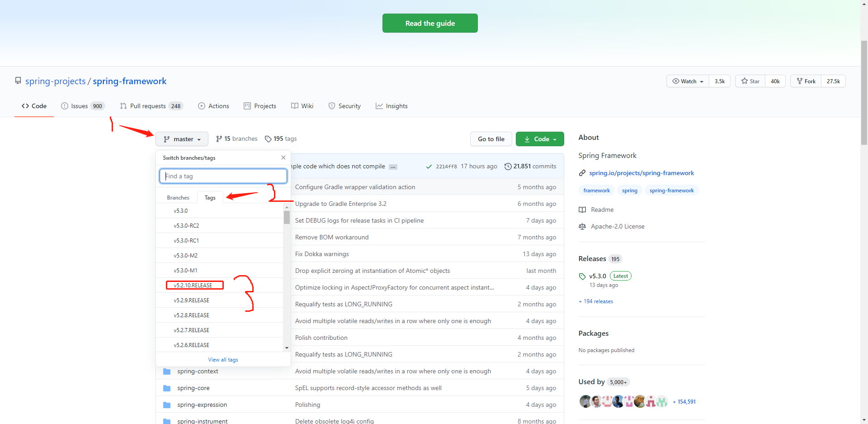Select the Code tab
Viewport: 868px width, 424px height.
coord(34,106)
